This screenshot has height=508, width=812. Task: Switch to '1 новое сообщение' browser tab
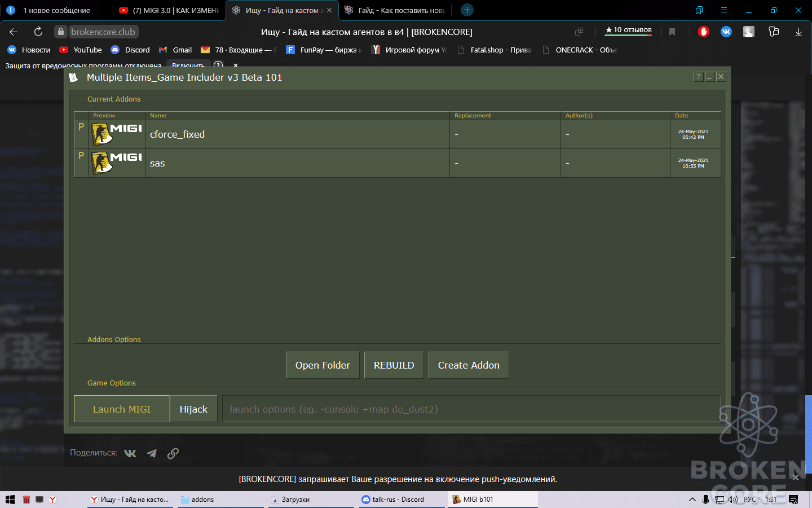pos(56,10)
